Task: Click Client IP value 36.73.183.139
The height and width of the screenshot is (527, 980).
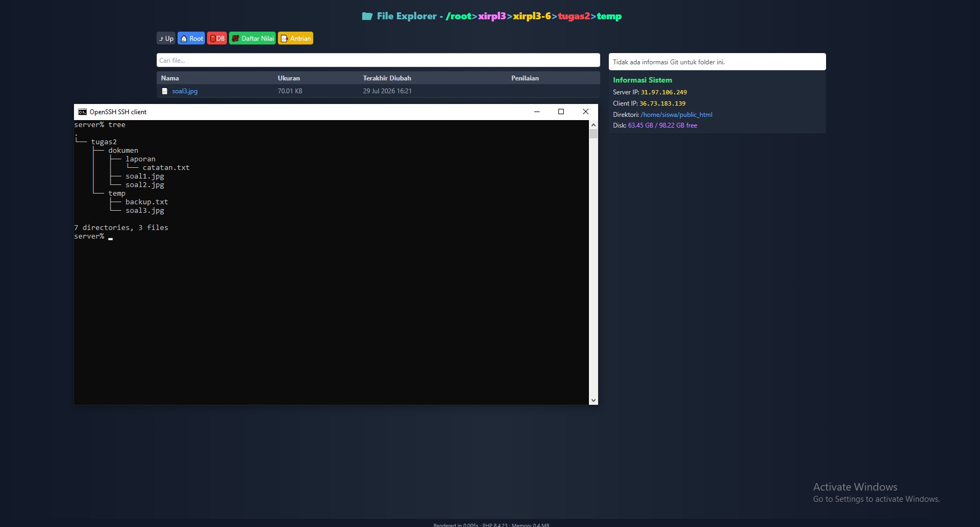Action: coord(662,103)
